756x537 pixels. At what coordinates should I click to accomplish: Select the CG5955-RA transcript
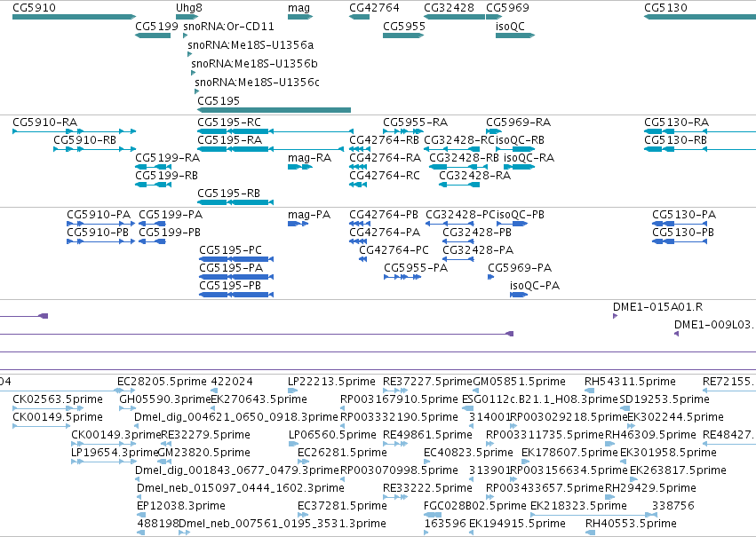point(403,131)
